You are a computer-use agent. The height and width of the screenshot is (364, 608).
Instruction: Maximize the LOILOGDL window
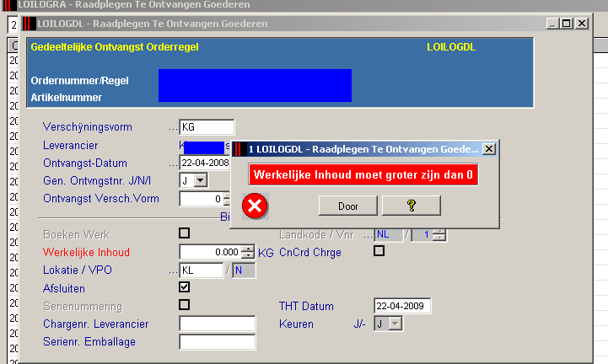click(x=566, y=24)
